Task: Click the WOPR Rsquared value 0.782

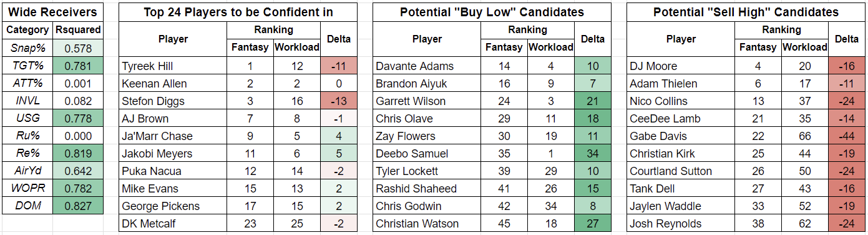Action: (79, 188)
